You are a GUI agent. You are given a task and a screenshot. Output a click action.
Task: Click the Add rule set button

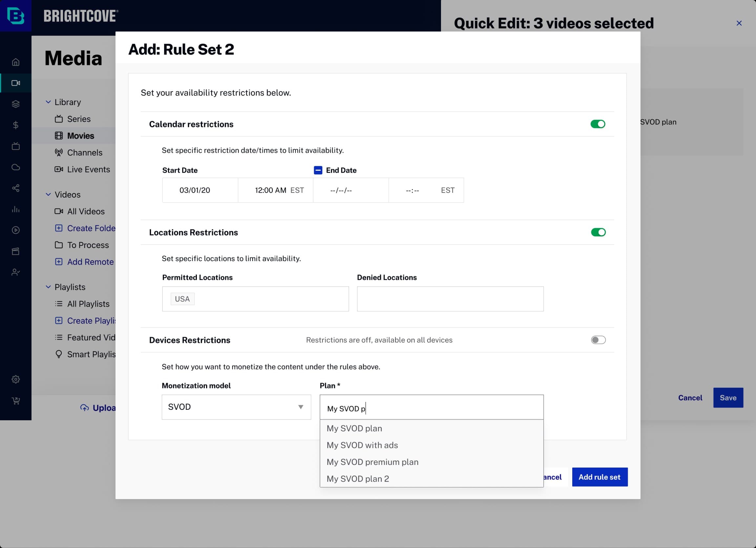point(600,477)
